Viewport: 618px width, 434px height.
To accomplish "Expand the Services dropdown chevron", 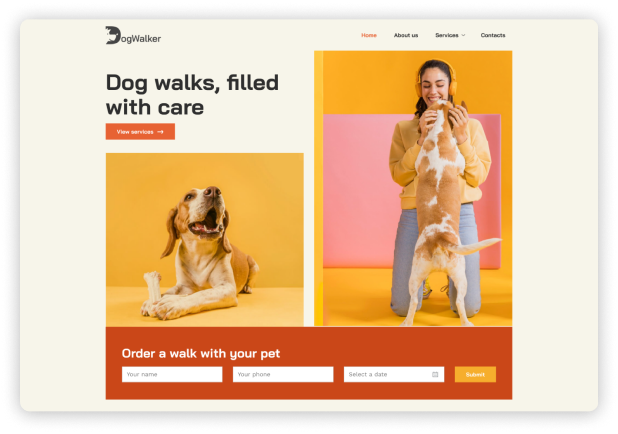I will click(x=463, y=35).
